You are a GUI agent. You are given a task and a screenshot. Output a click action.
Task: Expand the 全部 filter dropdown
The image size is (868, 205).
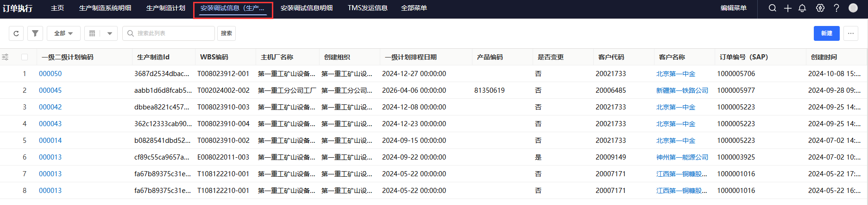point(63,33)
